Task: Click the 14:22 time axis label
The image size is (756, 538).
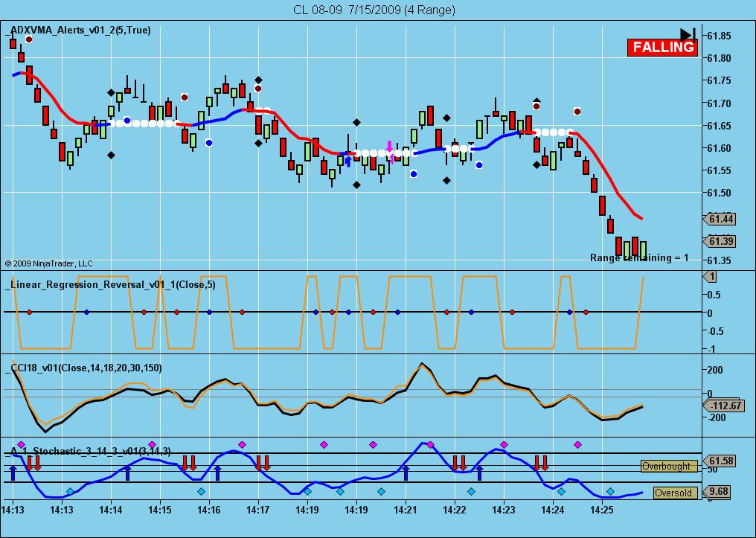Action: (x=455, y=510)
